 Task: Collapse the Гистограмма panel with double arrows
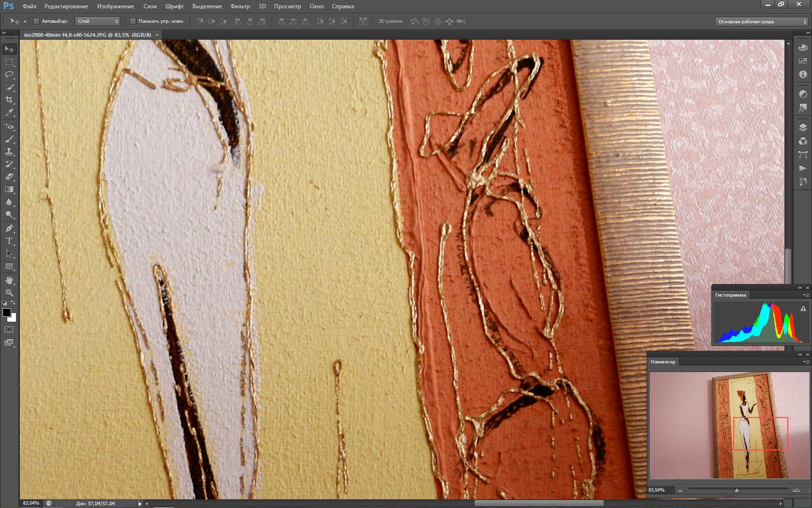(799, 287)
